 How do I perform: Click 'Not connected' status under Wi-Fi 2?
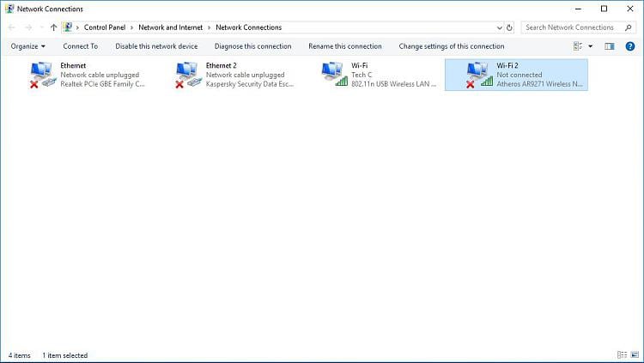[x=519, y=75]
